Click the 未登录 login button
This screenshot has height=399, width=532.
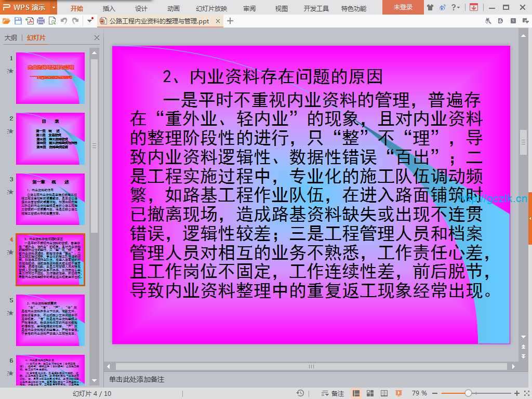(x=403, y=7)
